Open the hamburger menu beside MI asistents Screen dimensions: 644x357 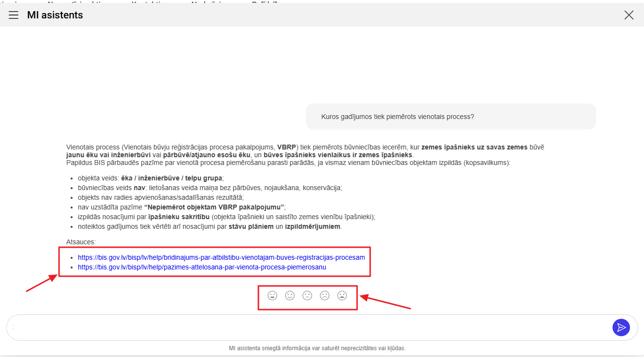pyautogui.click(x=14, y=15)
